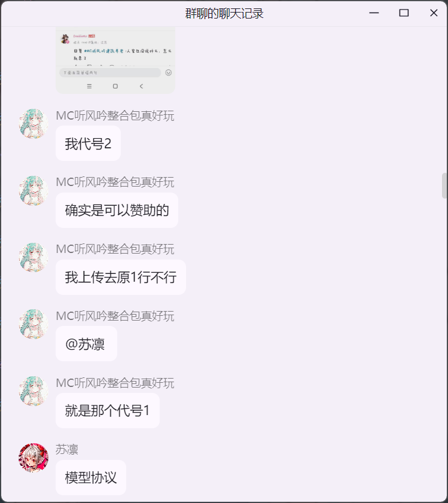Click avatar beside '@苏凛' message
The height and width of the screenshot is (503, 448).
(33, 324)
